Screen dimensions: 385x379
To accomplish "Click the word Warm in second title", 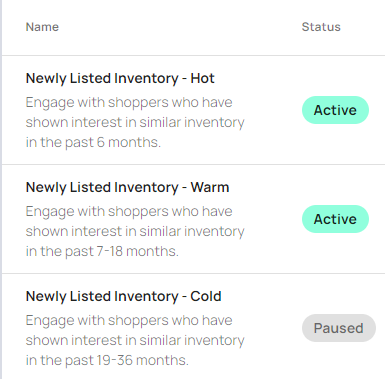I will pos(210,187).
